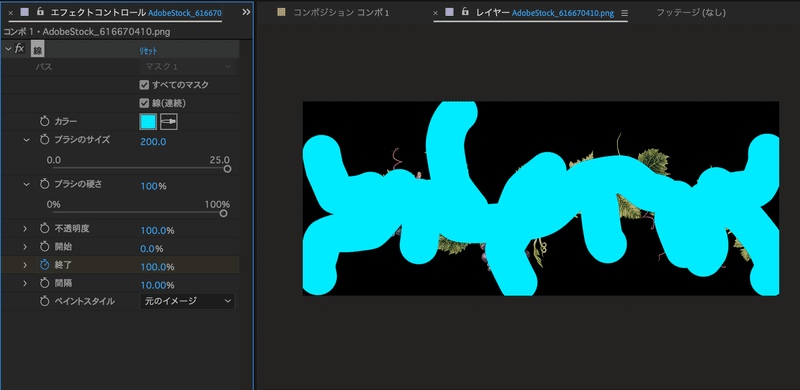800x390 pixels.
Task: Toggle the ペイントスタイル stopwatch
Action: (44, 301)
